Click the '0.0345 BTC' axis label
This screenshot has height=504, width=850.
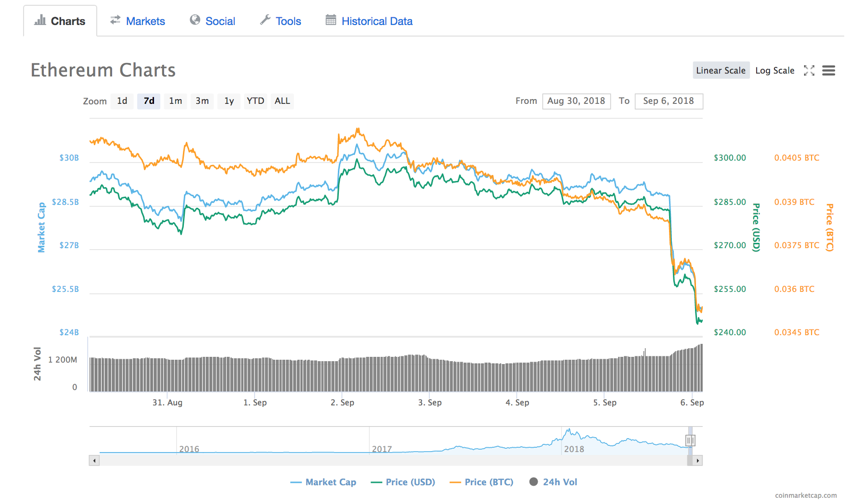(797, 332)
